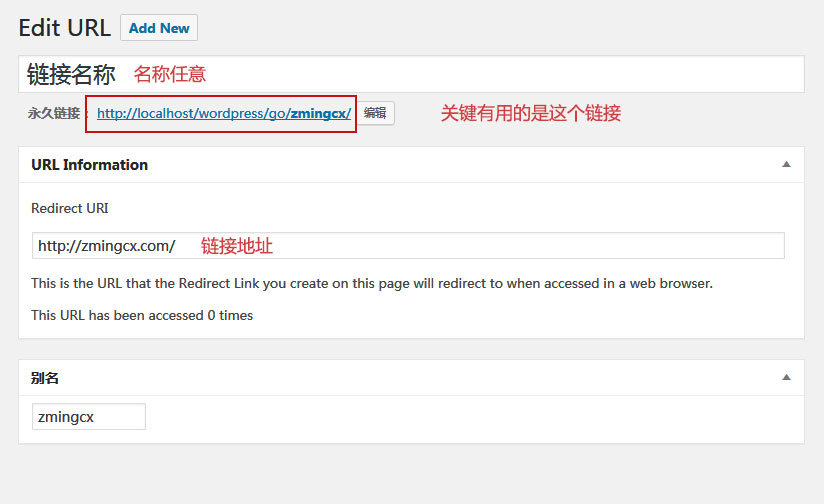This screenshot has height=504, width=824.
Task: Click the zmingcx alias input field
Action: click(89, 417)
